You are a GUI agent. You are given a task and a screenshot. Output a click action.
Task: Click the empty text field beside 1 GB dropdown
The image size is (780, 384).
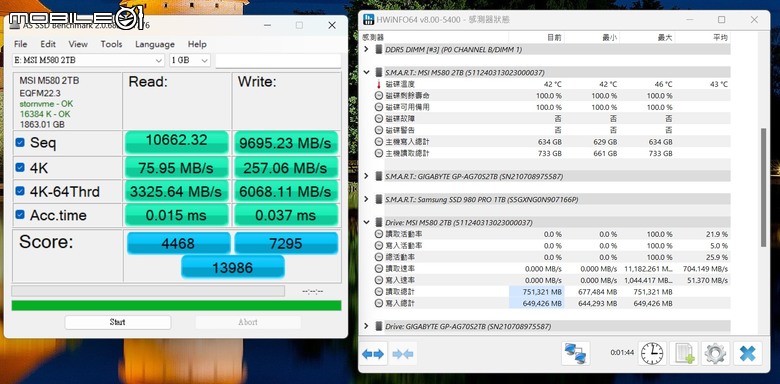tap(278, 61)
